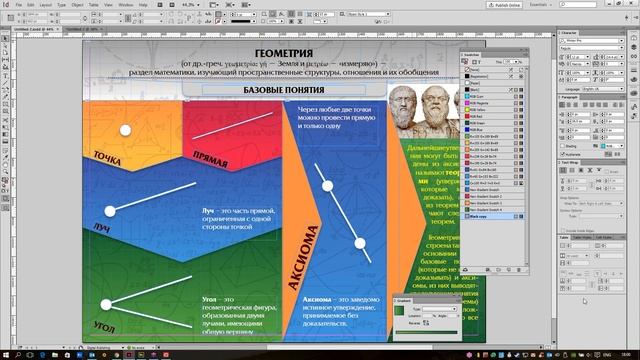Open the Window menu
This screenshot has width=640, height=360.
pos(126,5)
